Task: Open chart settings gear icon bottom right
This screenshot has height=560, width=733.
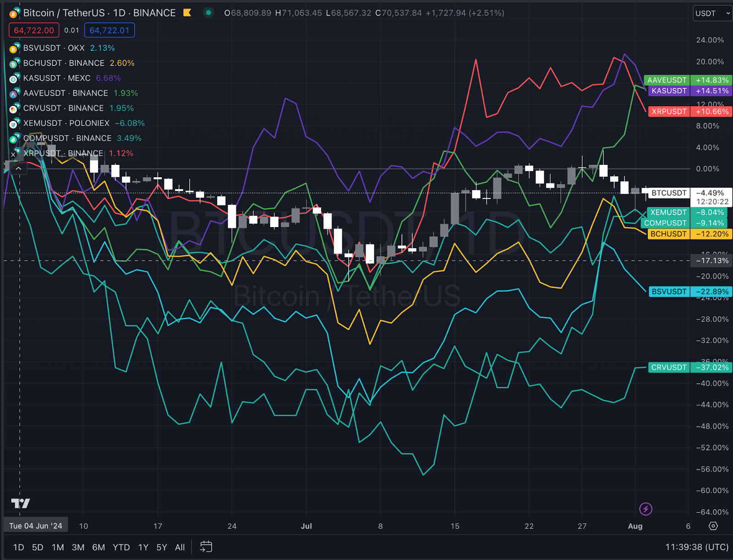Action: (713, 526)
